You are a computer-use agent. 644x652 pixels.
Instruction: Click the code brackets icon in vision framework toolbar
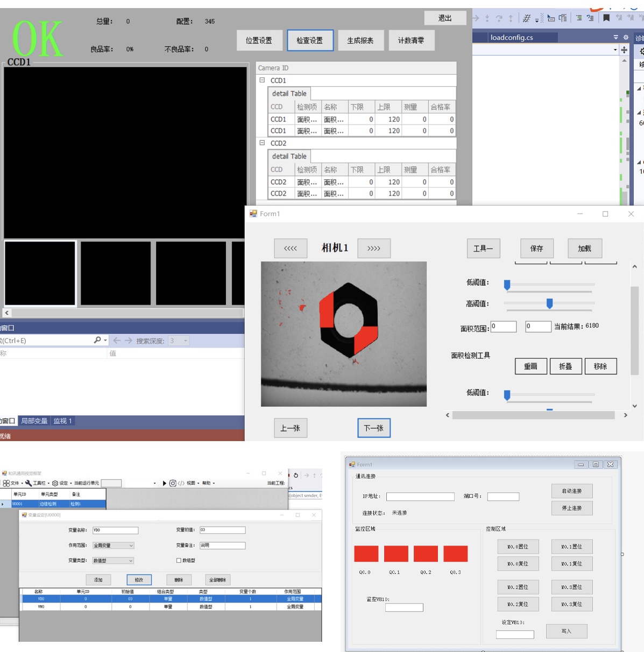[x=181, y=483]
